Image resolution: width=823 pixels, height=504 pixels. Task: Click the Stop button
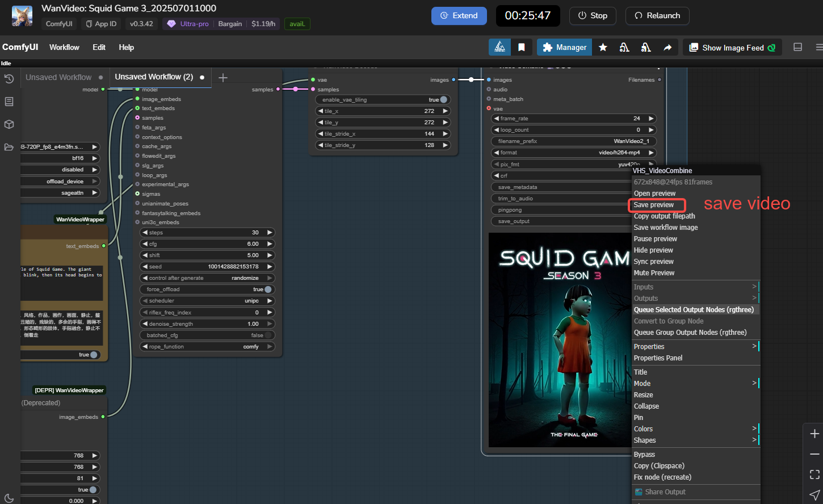click(x=593, y=16)
